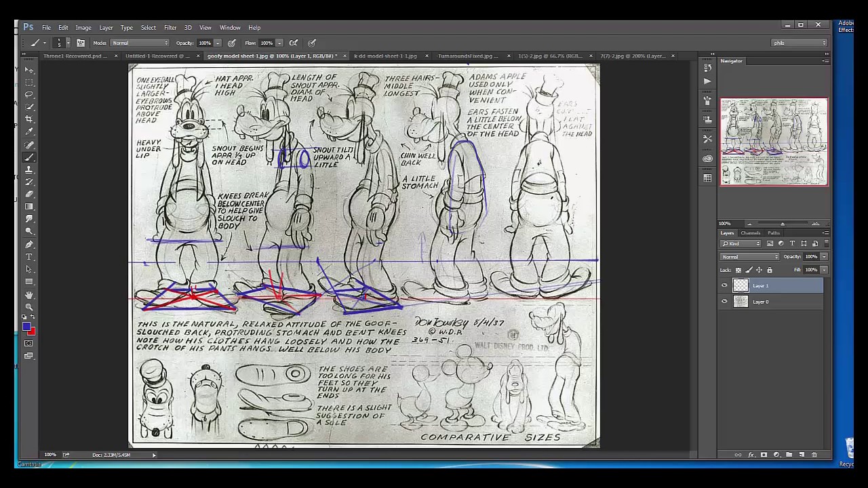Open the Window menu
This screenshot has width=868, height=488.
click(230, 28)
